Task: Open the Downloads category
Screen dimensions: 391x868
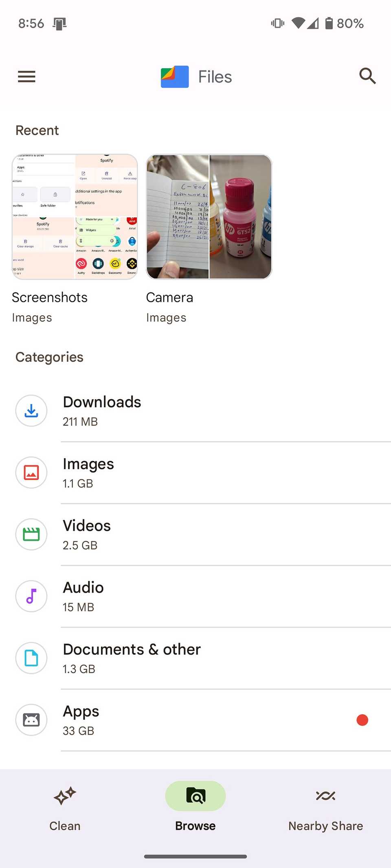Action: [x=195, y=411]
